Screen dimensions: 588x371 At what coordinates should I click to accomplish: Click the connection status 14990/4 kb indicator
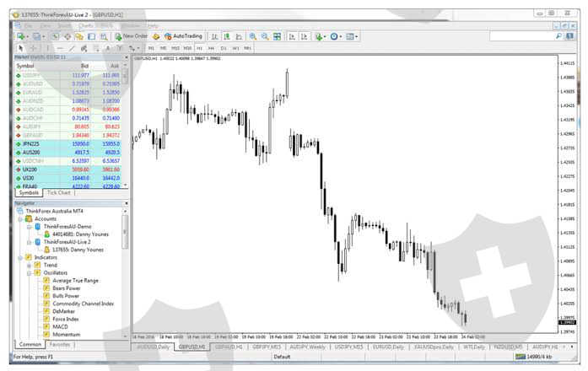534,357
